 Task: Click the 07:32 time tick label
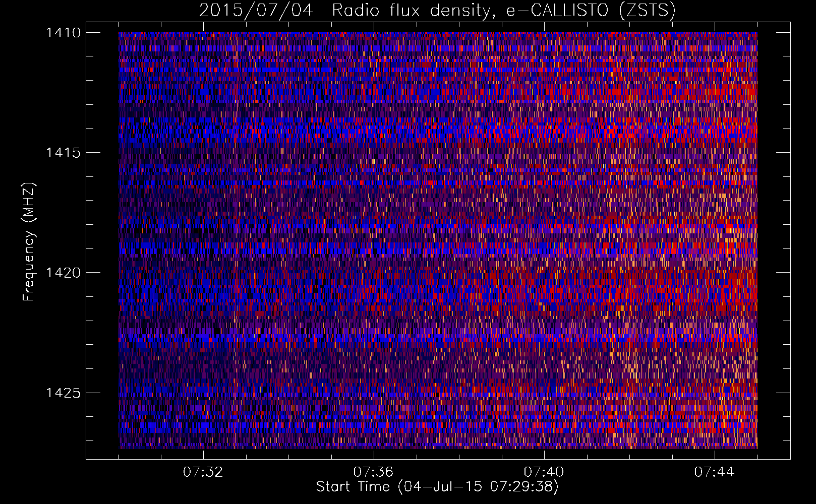[203, 472]
